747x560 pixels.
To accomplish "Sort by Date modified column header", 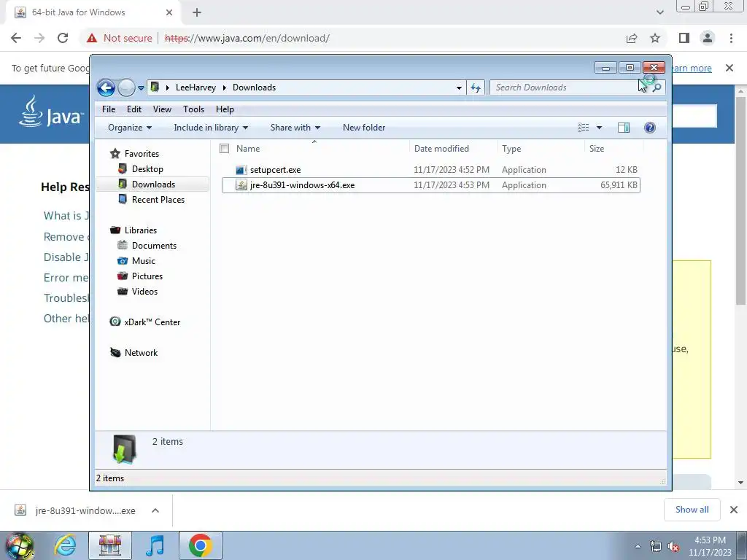I will [x=441, y=149].
